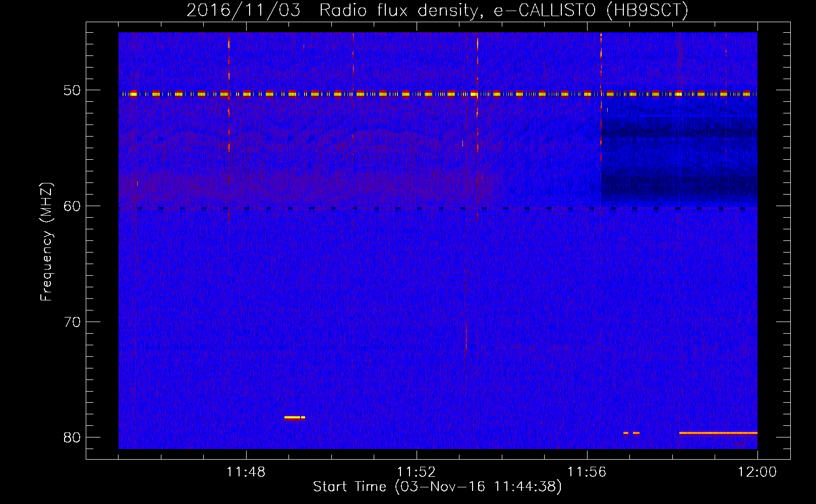Click the 'Frequency (MHZ)' y-axis label
This screenshot has height=504, width=816.
46,242
